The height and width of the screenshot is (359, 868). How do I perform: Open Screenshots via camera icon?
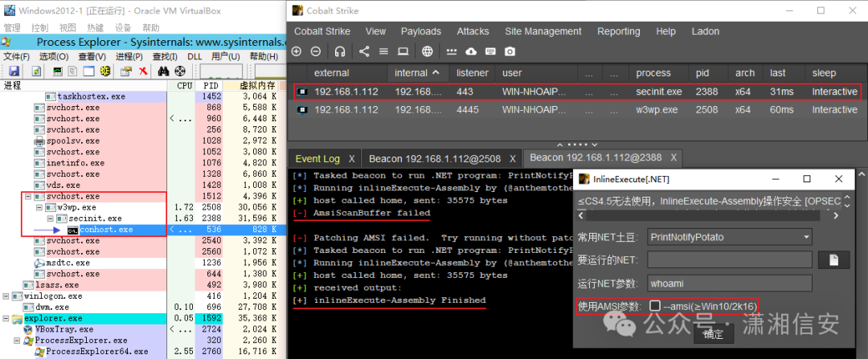(x=510, y=51)
